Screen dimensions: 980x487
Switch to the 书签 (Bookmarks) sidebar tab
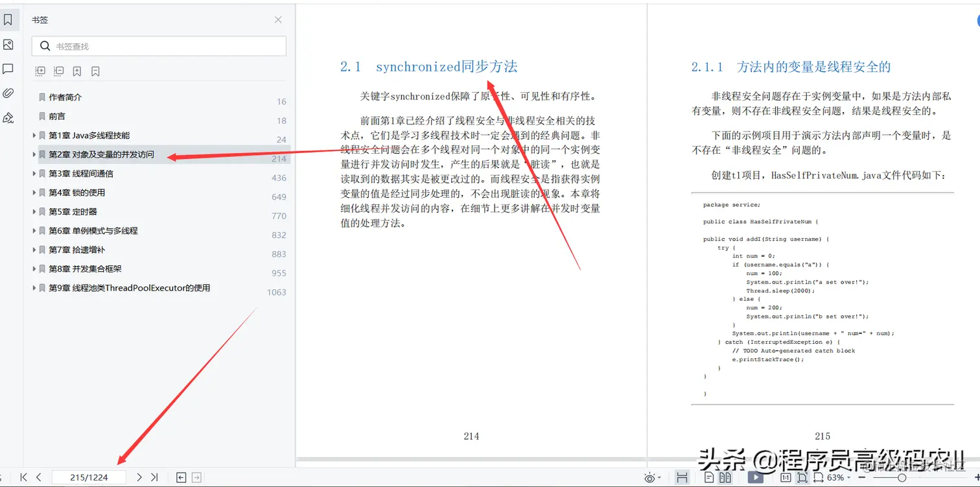tap(10, 19)
